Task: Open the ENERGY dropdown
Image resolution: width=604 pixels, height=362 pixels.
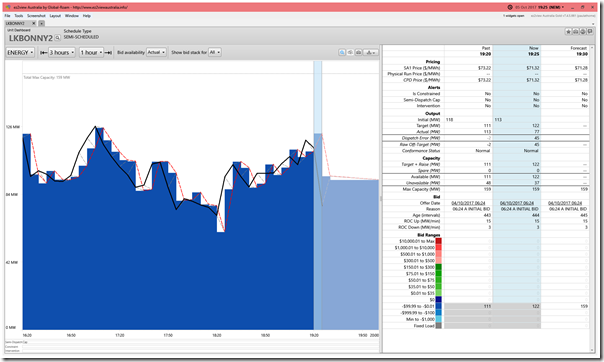Action: pos(20,52)
